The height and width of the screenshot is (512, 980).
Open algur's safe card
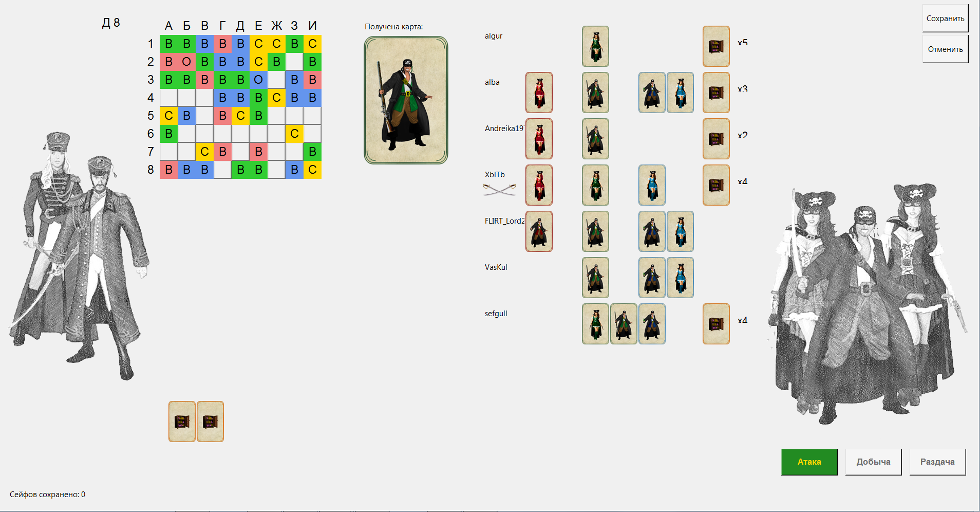coord(716,46)
